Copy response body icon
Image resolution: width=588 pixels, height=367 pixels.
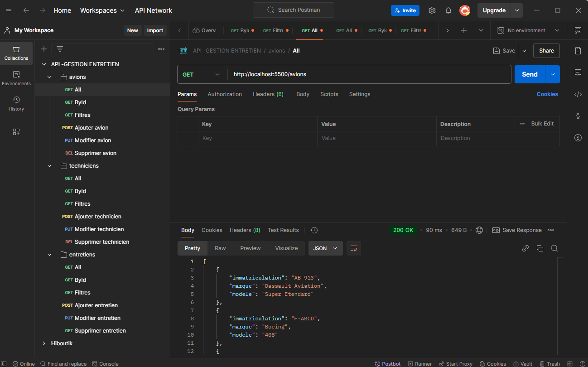540,248
